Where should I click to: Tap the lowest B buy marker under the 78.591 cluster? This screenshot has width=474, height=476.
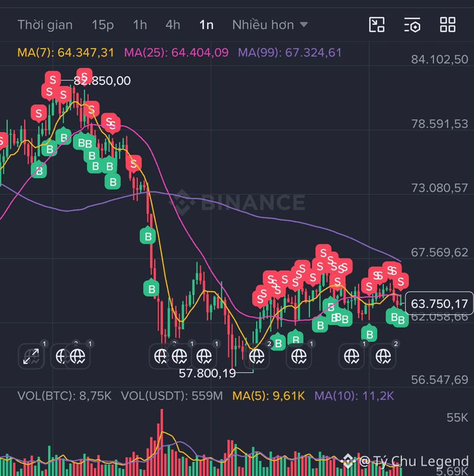pos(113,181)
